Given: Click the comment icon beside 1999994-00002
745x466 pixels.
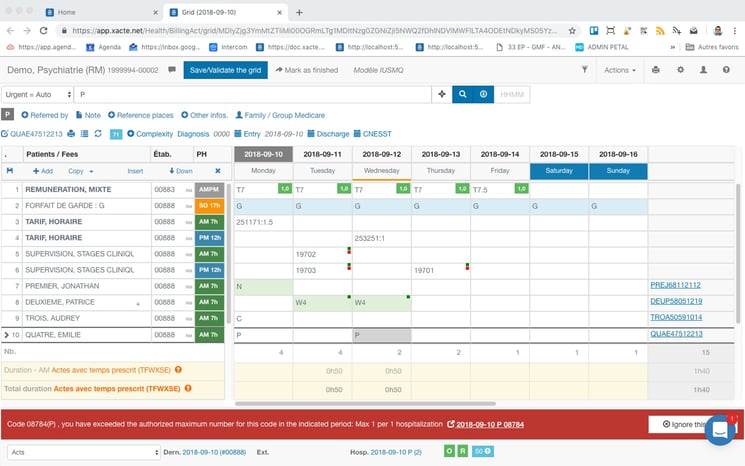Looking at the screenshot, I should [172, 70].
